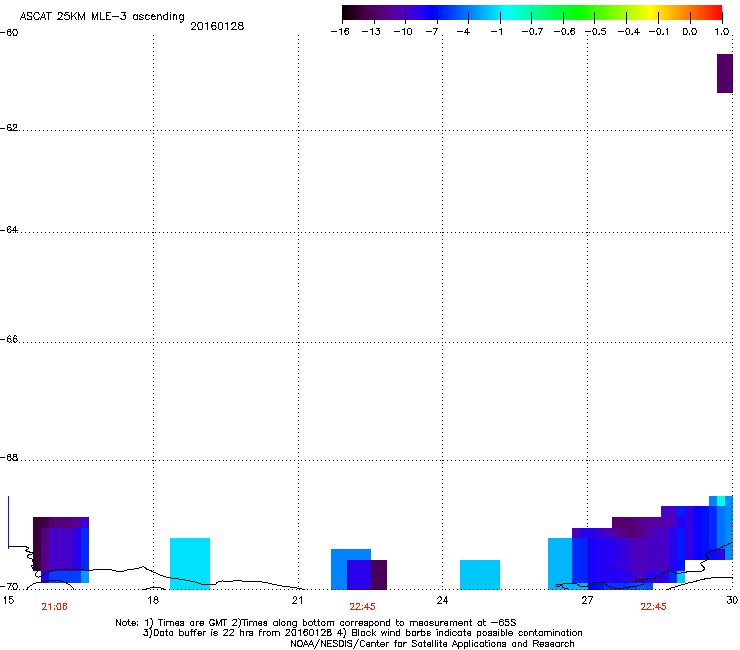The height and width of the screenshot is (650, 740).
Task: Click the cyan data block just east of longitude 18
Action: [190, 564]
